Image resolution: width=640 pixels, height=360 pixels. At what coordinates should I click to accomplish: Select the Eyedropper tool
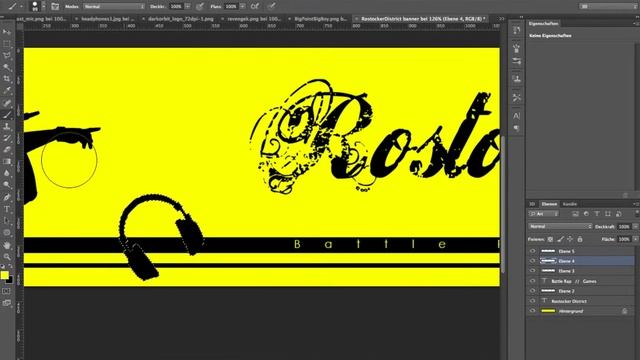(7, 91)
